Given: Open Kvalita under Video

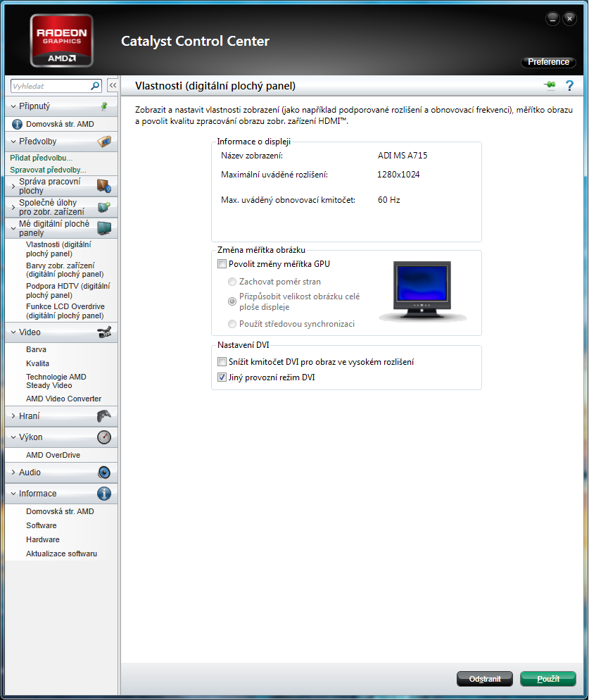Looking at the screenshot, I should pos(37,363).
